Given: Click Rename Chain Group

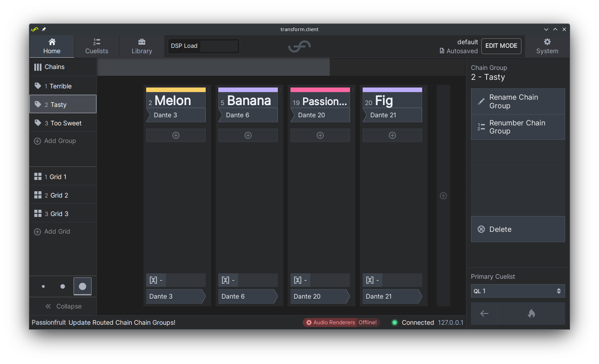Looking at the screenshot, I should coord(518,101).
